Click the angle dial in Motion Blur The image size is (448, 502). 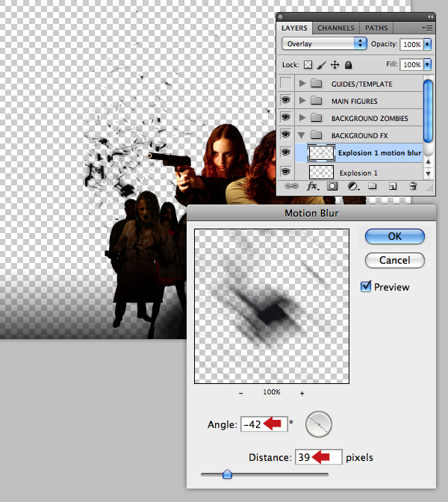click(319, 424)
